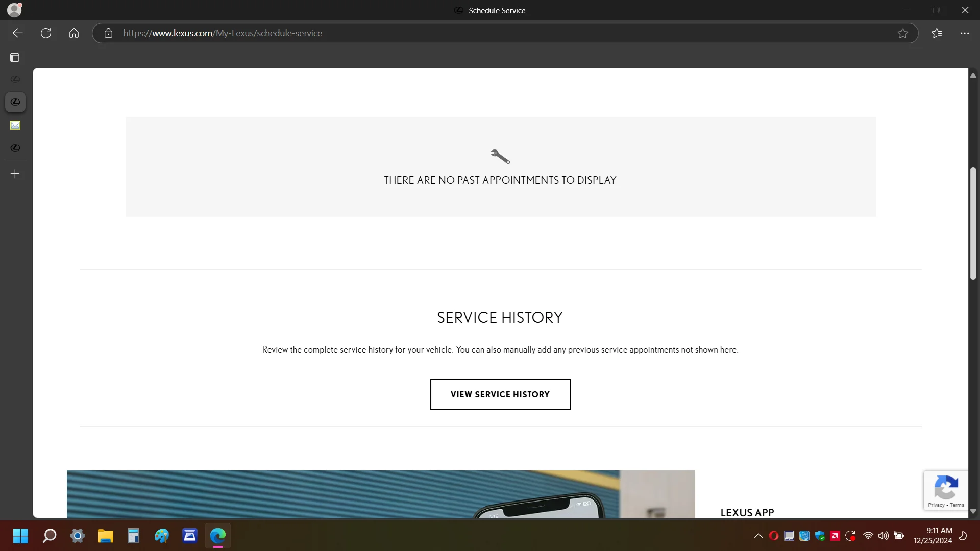This screenshot has width=980, height=551.
Task: Reload the Schedule Service page
Action: 46,33
